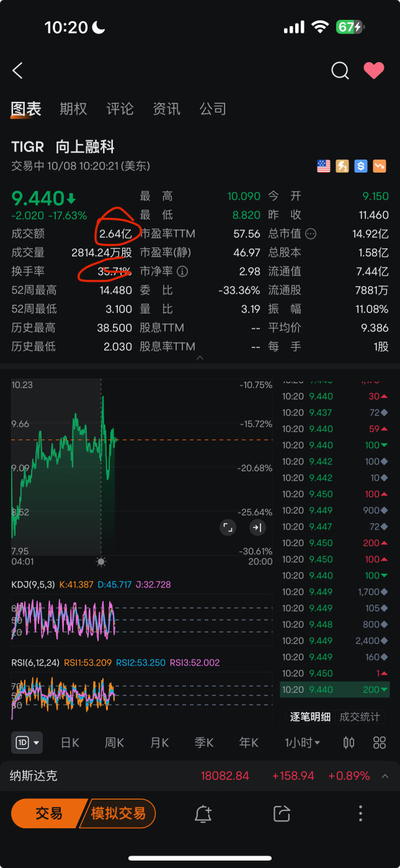Toggle the pink heart favorite icon

pyautogui.click(x=374, y=71)
